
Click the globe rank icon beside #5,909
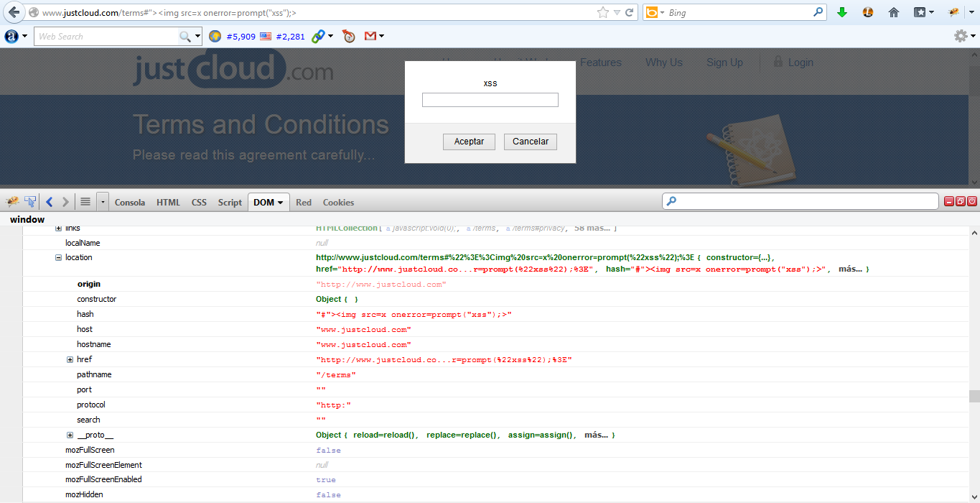(x=215, y=36)
